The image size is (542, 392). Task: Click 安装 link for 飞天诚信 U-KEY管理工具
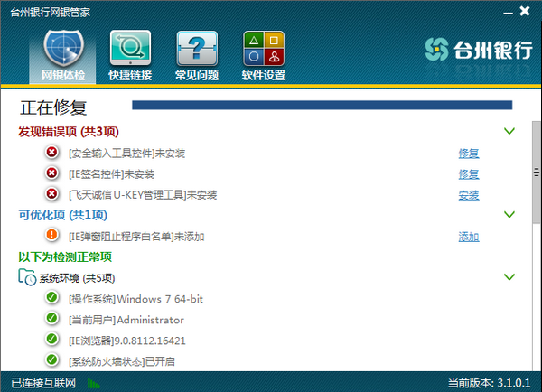pyautogui.click(x=468, y=195)
